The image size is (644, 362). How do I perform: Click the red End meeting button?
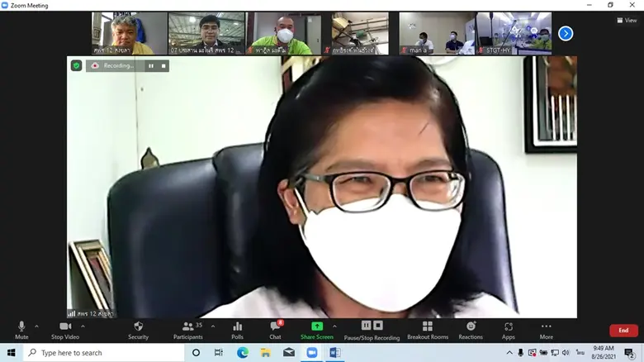(623, 330)
